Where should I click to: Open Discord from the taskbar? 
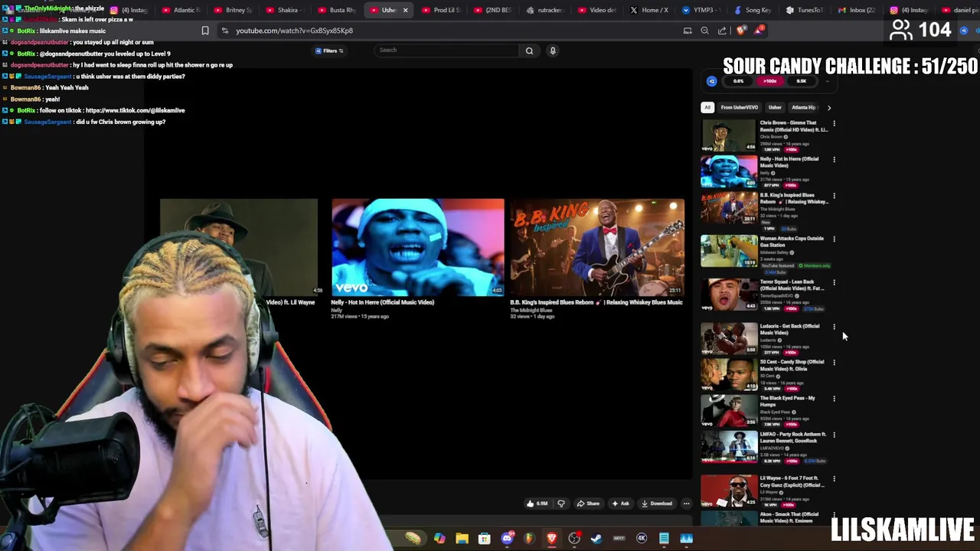click(x=507, y=539)
